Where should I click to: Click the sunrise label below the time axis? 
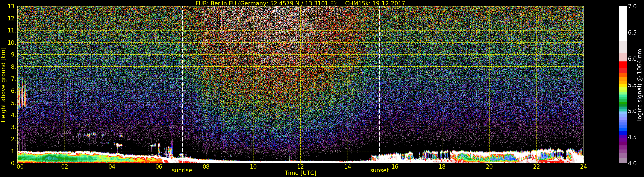[182, 171]
